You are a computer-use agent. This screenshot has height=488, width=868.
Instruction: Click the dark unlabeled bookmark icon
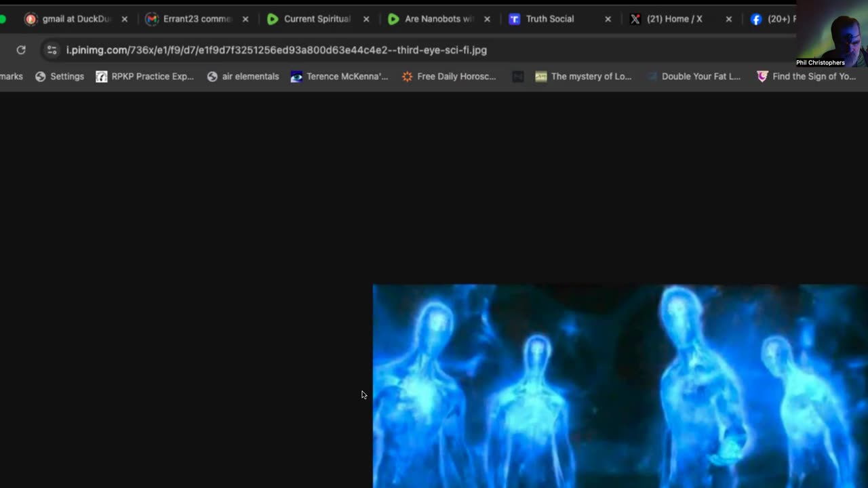518,77
